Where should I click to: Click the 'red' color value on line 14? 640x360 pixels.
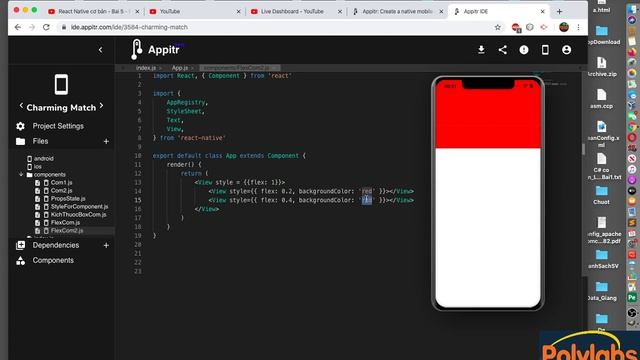tap(367, 191)
